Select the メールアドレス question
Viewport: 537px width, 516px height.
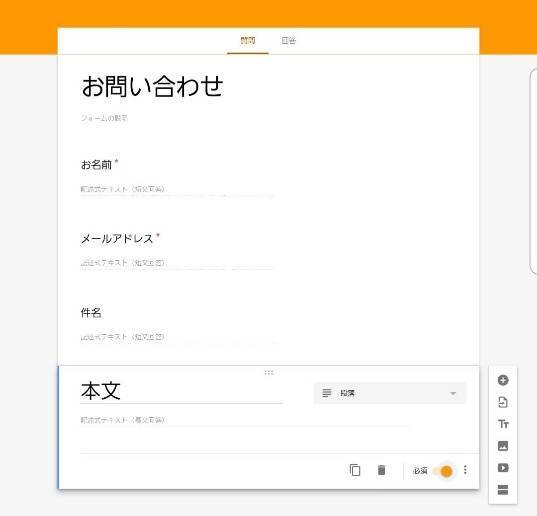(117, 239)
